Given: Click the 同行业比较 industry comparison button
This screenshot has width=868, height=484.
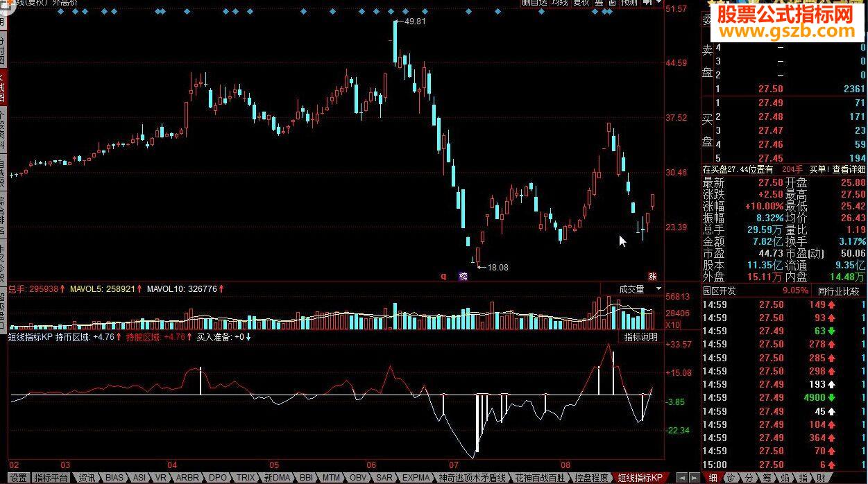Looking at the screenshot, I should click(x=838, y=291).
